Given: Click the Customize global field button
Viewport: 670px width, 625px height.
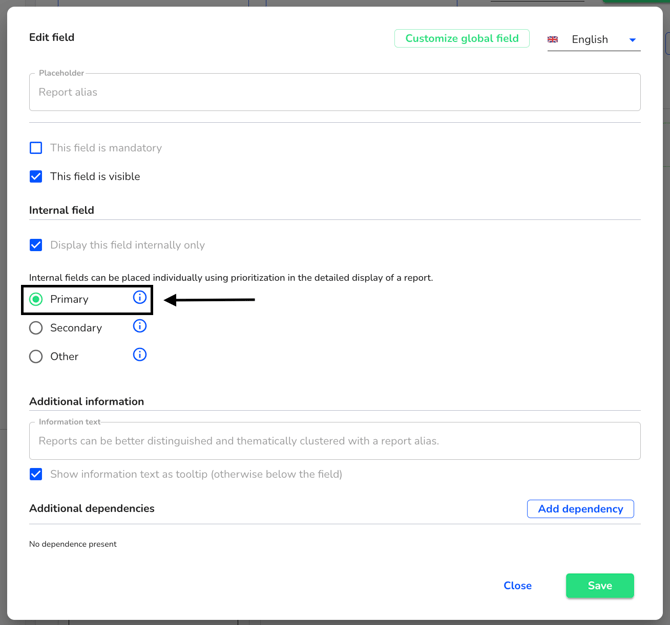Looking at the screenshot, I should (461, 38).
